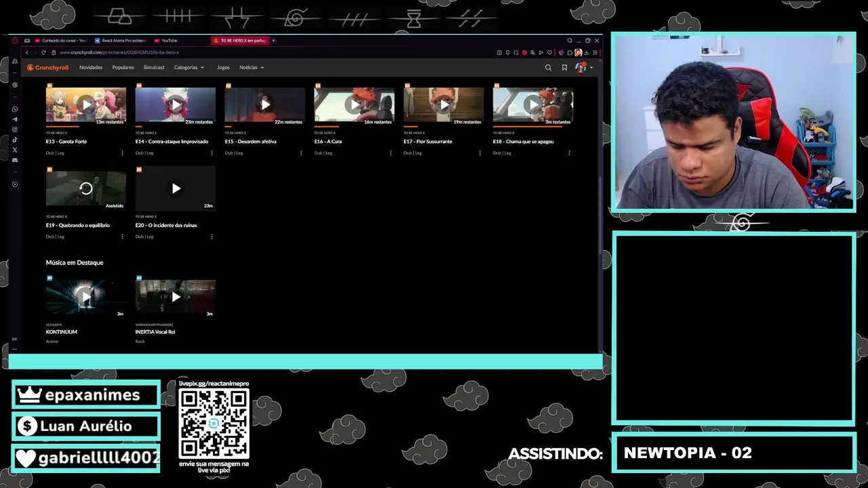Open the 'E16 - A Cura' title link
The image size is (868, 488).
point(328,142)
